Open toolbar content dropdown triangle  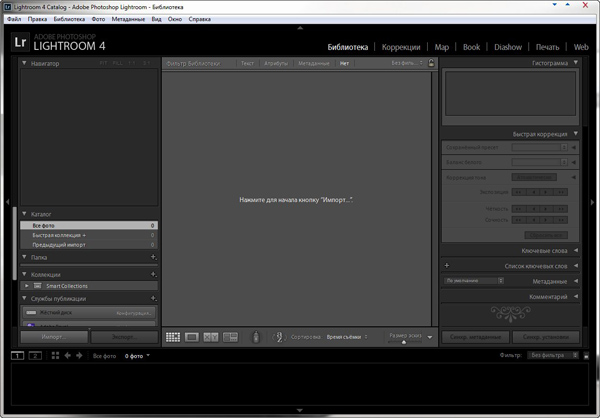pos(430,337)
